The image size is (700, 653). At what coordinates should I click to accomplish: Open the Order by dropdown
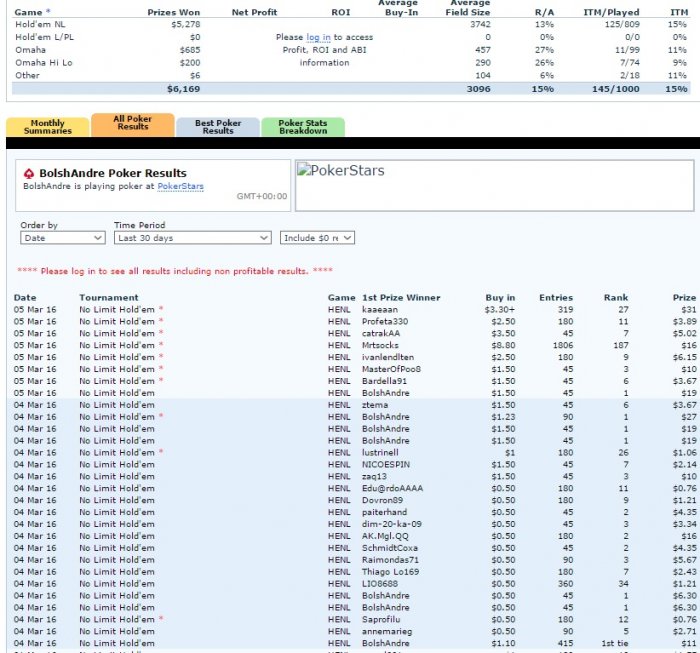click(62, 238)
